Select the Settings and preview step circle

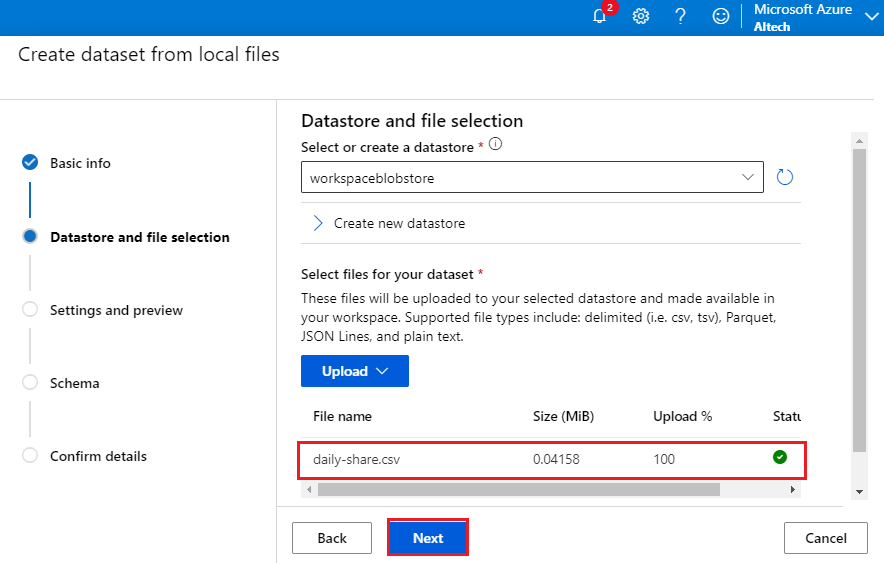30,309
